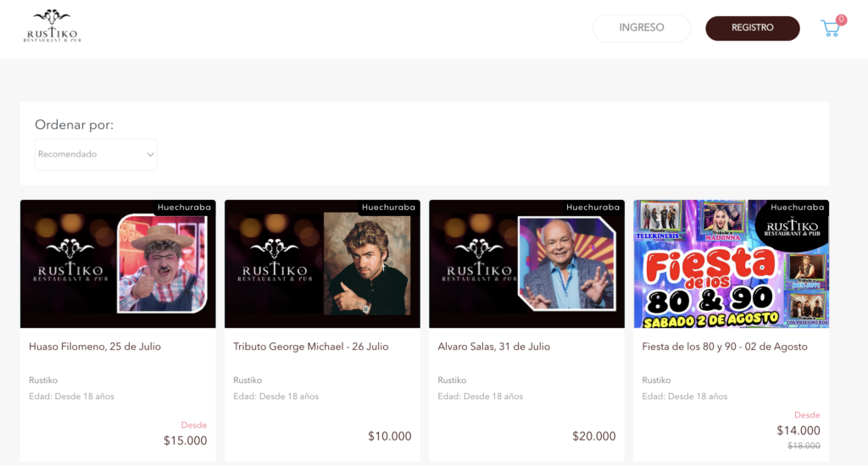Click the cart item count badge
The image size is (868, 466).
(841, 19)
